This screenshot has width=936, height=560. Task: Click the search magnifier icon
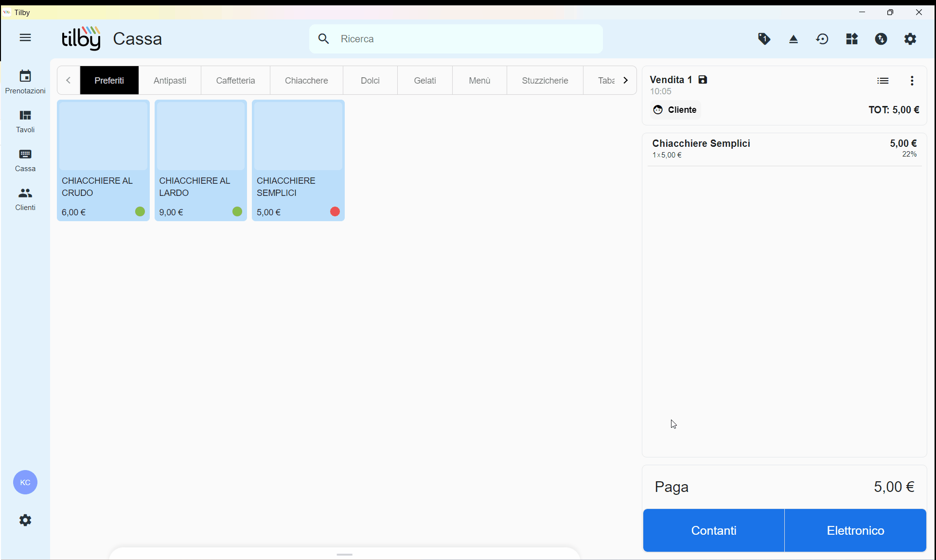tap(324, 39)
